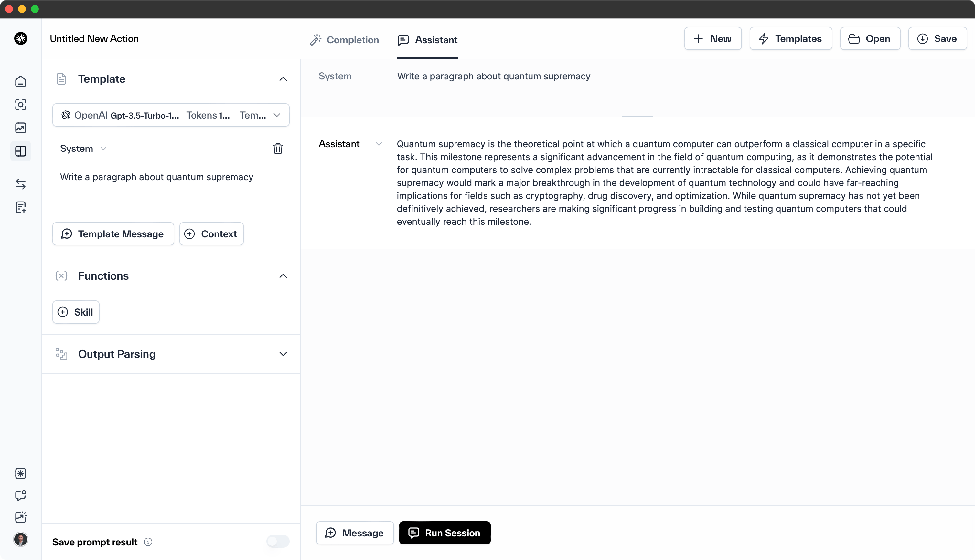Screen dimensions: 975x560
Task: Open the scan/capture icon in sidebar
Action: [21, 105]
